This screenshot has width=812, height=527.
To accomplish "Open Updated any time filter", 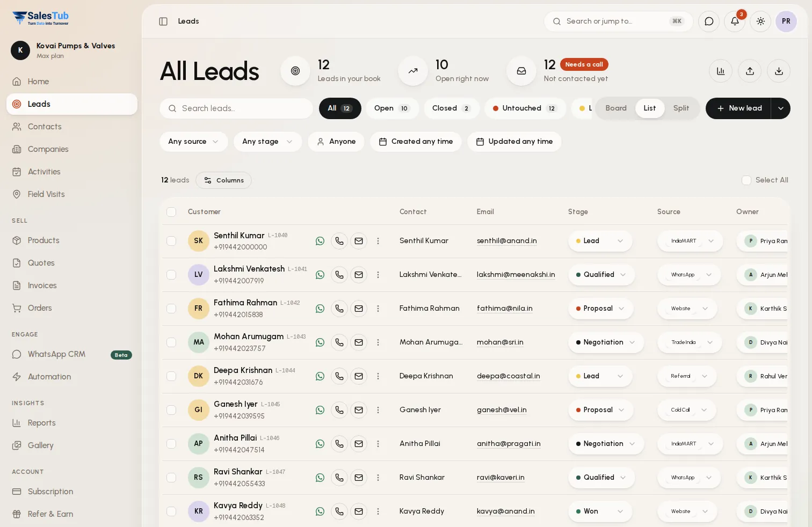I will tap(514, 142).
